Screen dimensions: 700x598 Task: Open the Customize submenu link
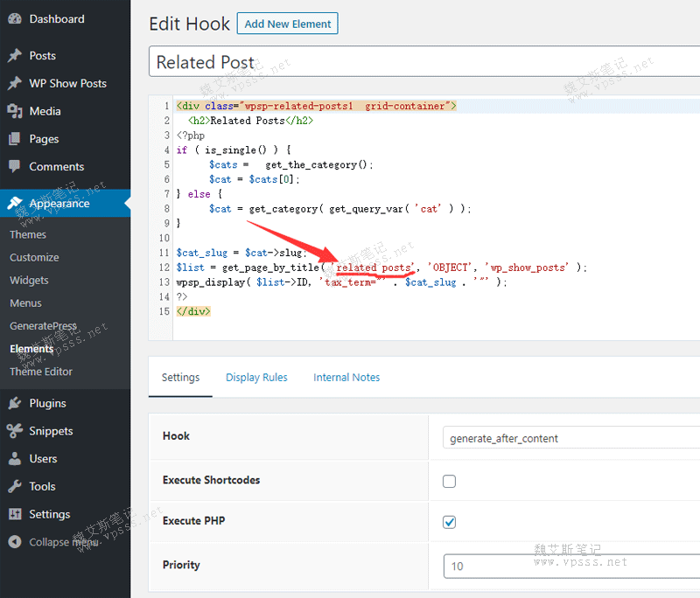(34, 257)
